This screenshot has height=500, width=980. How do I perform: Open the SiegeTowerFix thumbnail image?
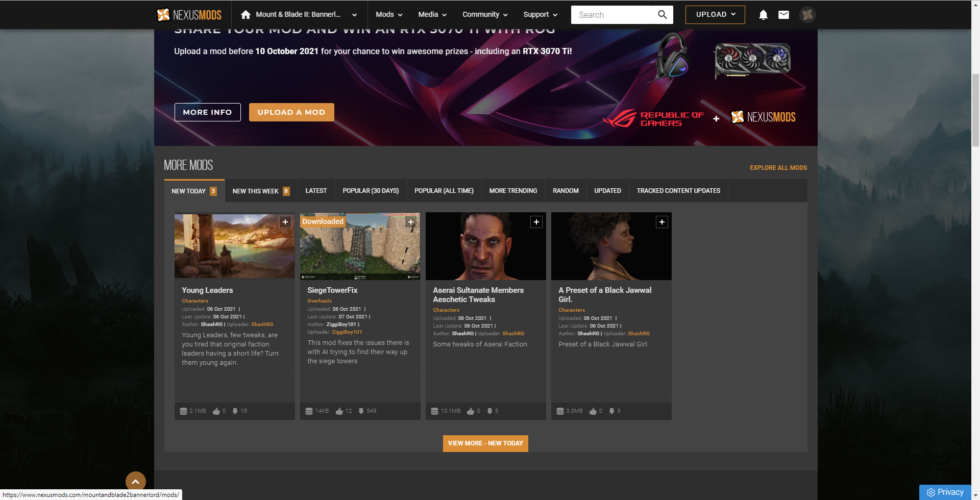click(360, 246)
